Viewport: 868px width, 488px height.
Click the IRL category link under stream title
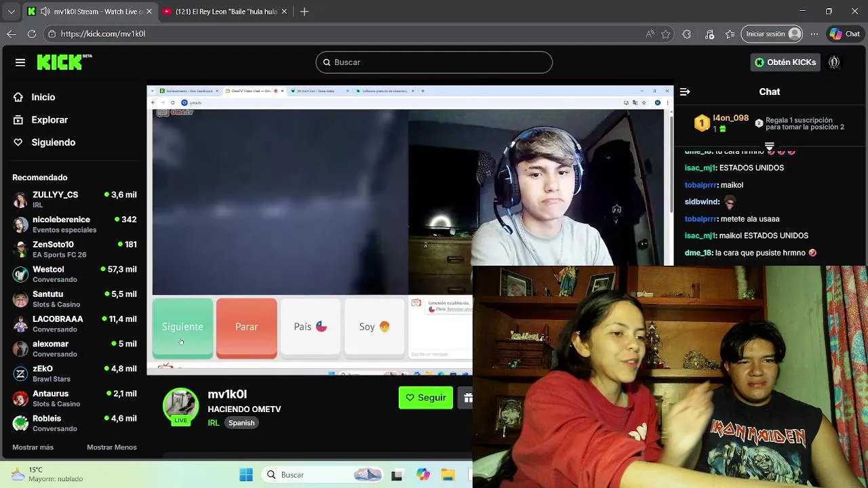click(214, 423)
